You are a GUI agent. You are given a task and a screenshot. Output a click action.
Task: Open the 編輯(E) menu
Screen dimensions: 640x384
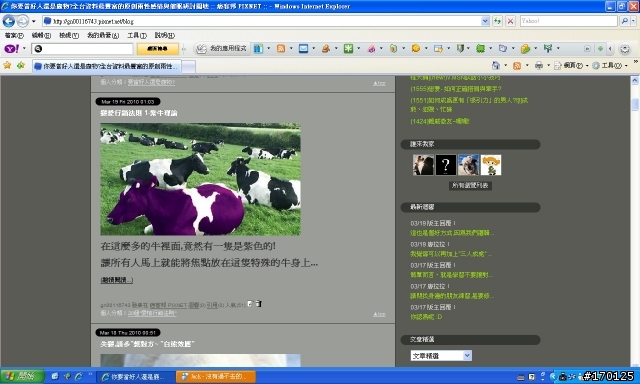click(x=41, y=36)
